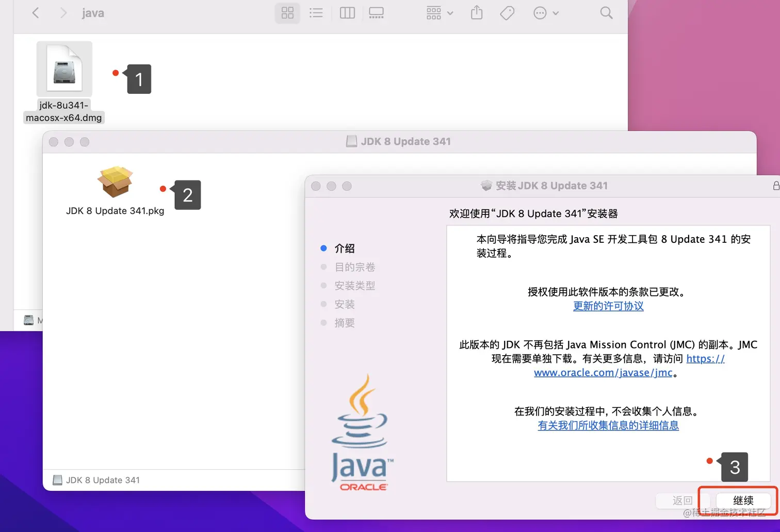The image size is (780, 532).
Task: Open the www.oracle.com/javase/jmc link
Action: pyautogui.click(x=603, y=372)
